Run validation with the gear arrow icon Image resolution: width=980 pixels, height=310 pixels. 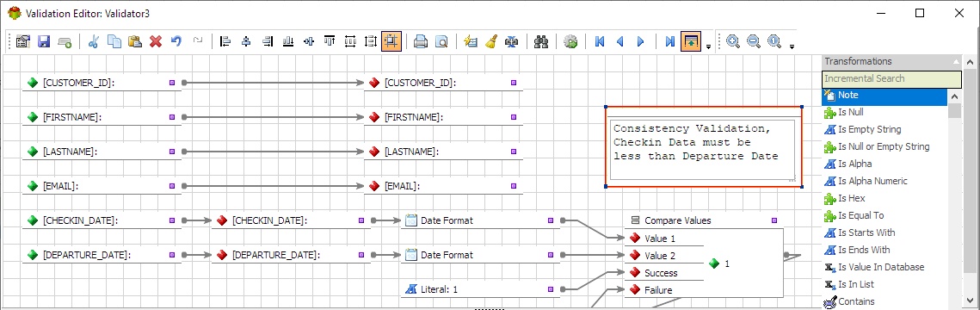[x=570, y=42]
